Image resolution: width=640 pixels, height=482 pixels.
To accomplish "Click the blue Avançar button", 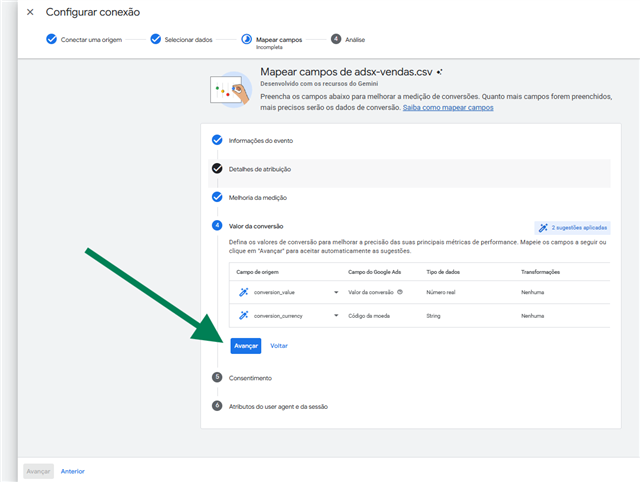I will coord(246,346).
